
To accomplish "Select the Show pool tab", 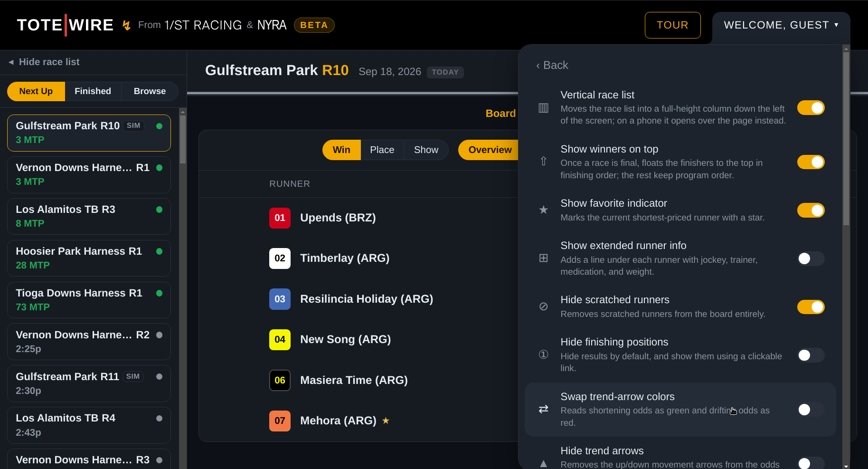I will click(426, 150).
